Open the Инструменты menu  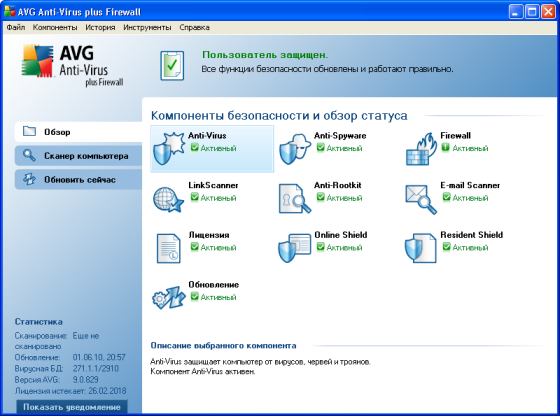click(x=147, y=27)
